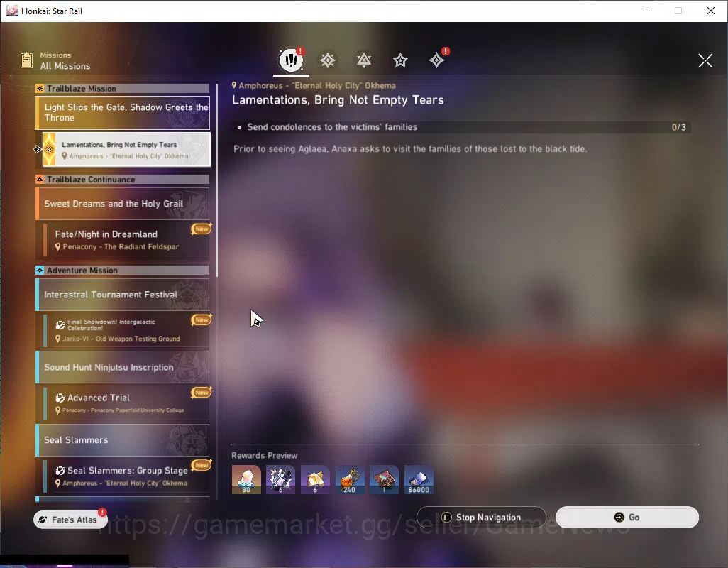
Task: Click the Send condolences objective row
Action: coord(461,127)
